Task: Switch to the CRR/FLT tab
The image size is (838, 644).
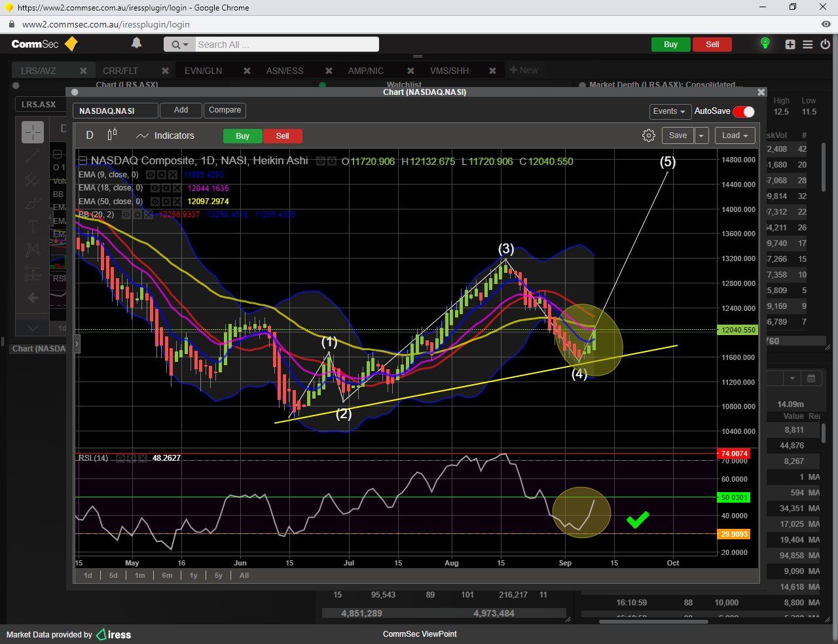Action: pos(120,71)
